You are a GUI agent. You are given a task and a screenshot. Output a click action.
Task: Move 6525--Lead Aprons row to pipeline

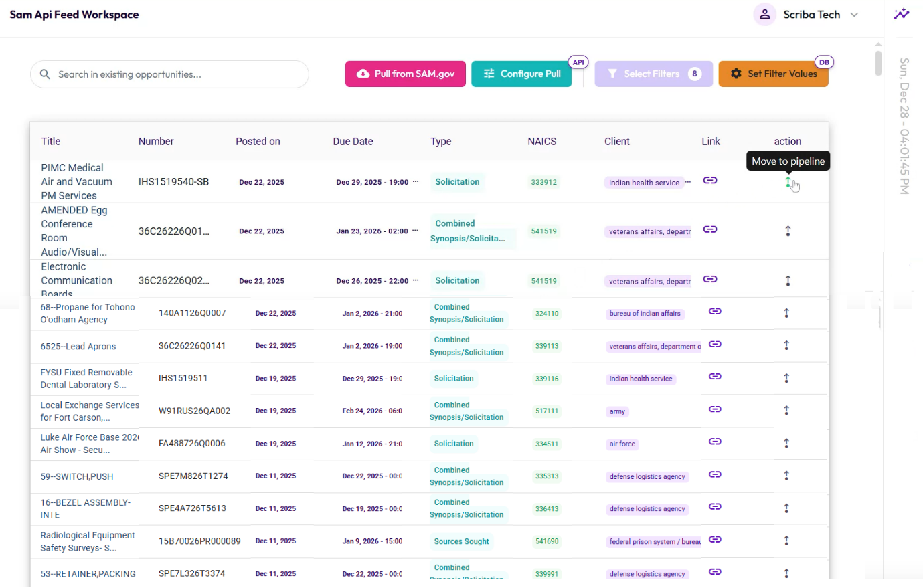pyautogui.click(x=786, y=345)
